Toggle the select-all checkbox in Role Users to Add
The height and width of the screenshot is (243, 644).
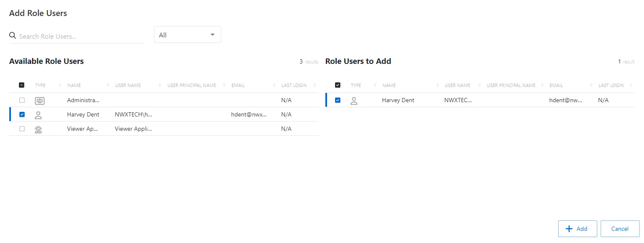tap(338, 85)
